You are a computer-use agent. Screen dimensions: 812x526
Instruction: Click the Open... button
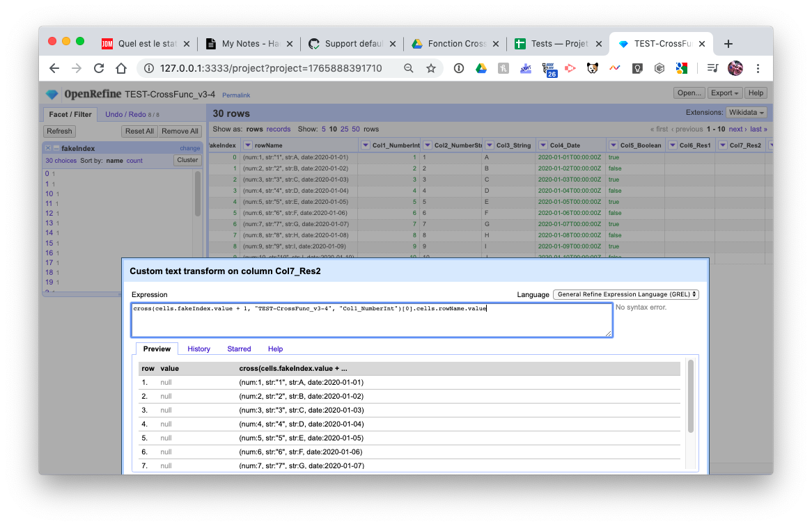click(689, 93)
